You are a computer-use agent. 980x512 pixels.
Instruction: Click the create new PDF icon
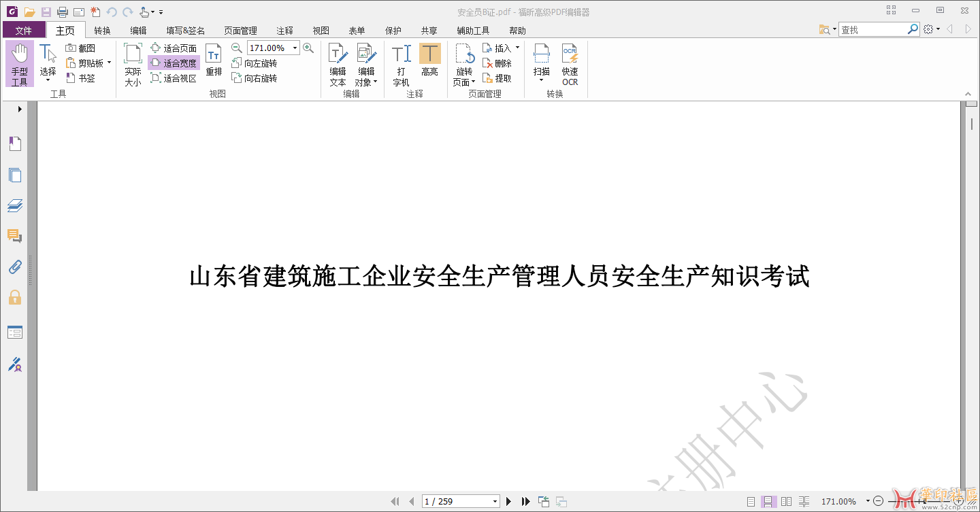click(95, 12)
